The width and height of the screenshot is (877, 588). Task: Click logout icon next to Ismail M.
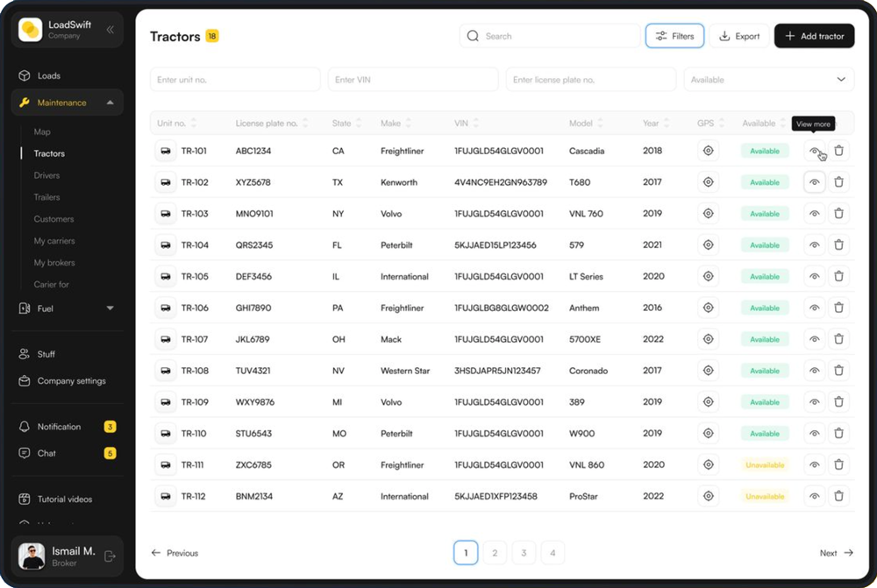pos(110,556)
